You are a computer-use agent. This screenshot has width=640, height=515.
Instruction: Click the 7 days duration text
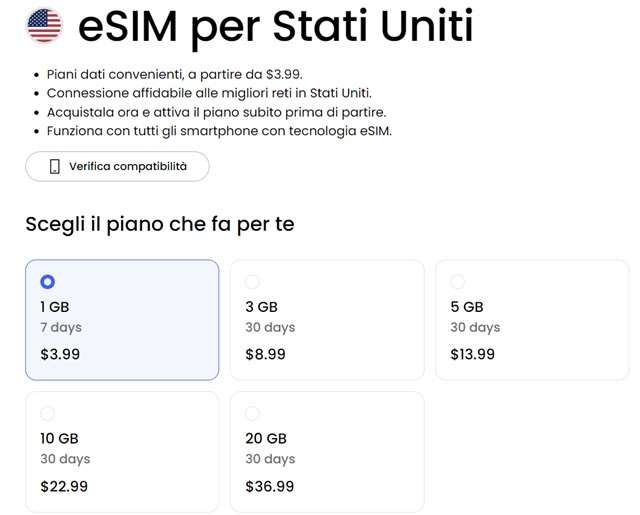(61, 327)
